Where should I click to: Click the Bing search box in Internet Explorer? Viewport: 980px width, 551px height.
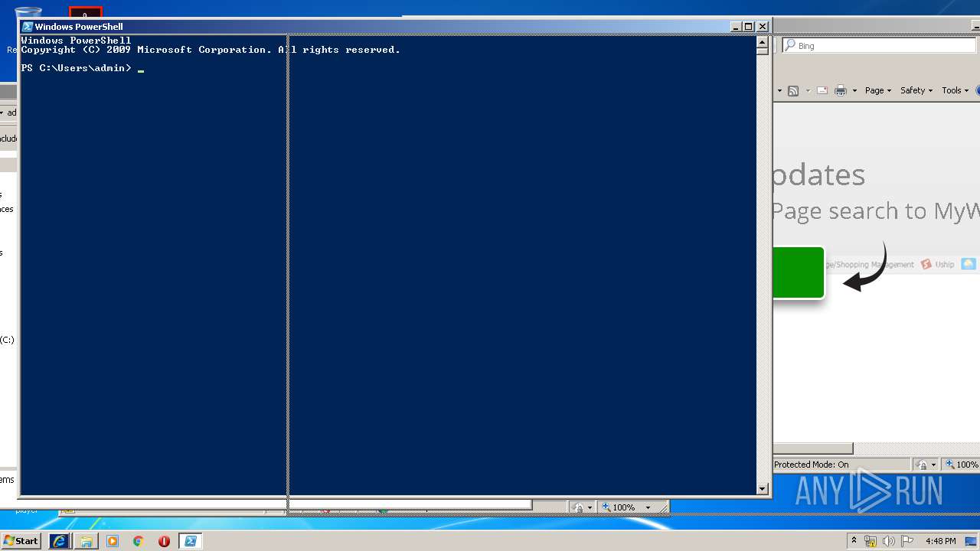pos(880,46)
